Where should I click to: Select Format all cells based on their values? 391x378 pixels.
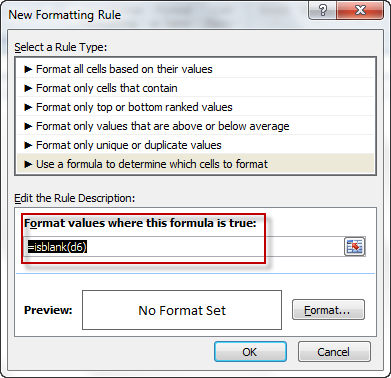click(x=196, y=69)
